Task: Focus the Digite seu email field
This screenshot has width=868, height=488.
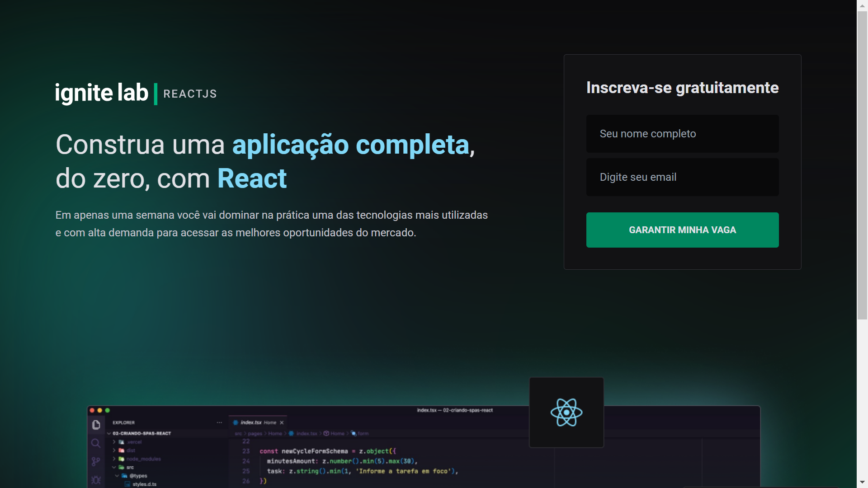Action: click(x=682, y=177)
